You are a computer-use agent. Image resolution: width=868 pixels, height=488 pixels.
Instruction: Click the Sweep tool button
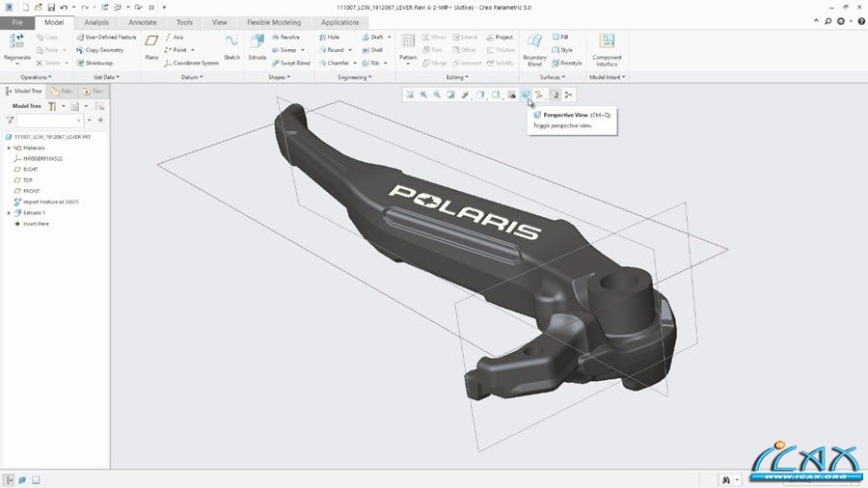pos(284,50)
